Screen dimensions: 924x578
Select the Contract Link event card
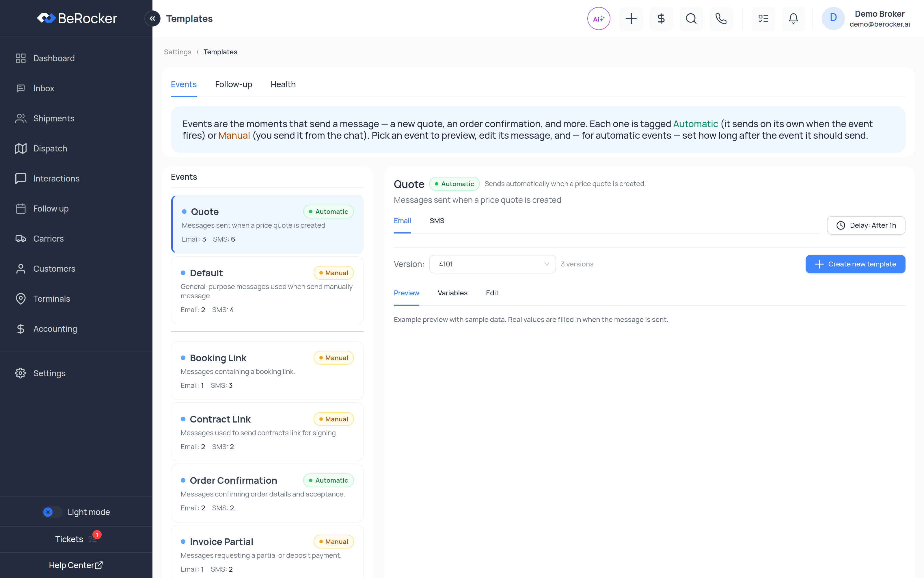(267, 431)
